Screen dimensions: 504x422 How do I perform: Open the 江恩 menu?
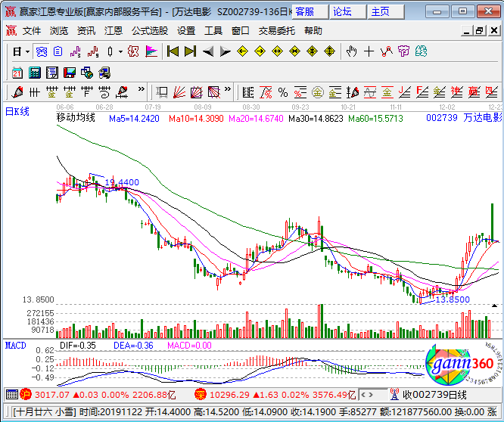click(x=114, y=31)
